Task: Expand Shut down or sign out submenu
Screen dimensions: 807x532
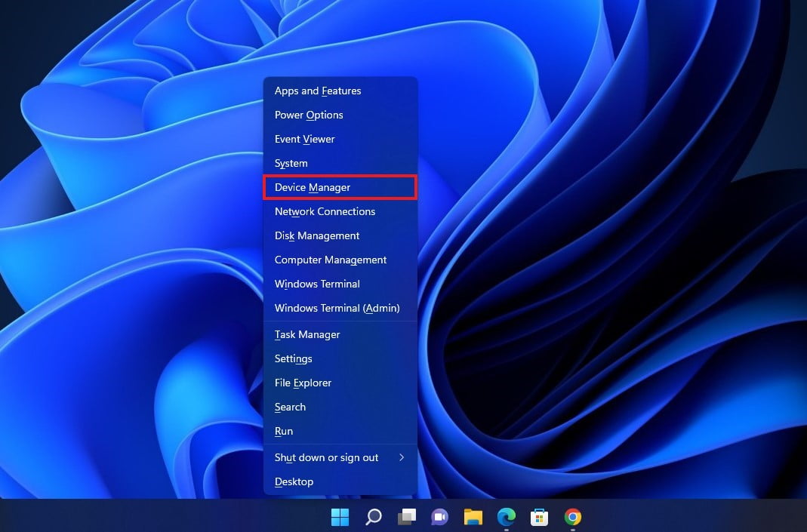Action: click(x=340, y=457)
